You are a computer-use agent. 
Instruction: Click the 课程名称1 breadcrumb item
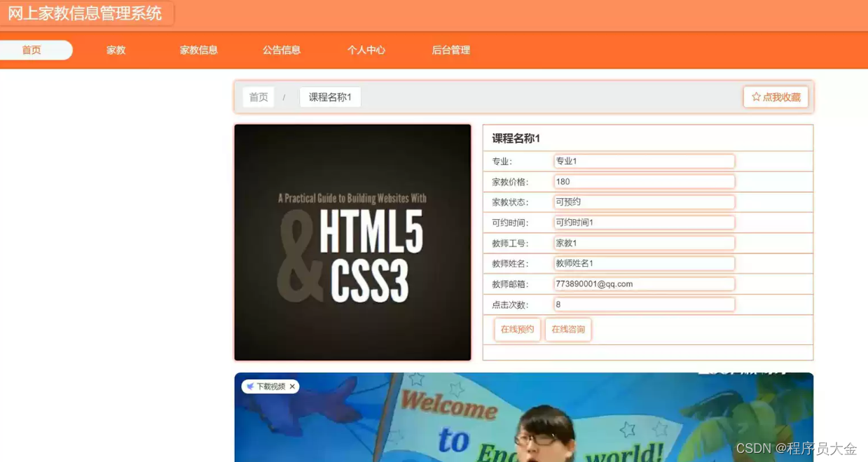click(330, 97)
